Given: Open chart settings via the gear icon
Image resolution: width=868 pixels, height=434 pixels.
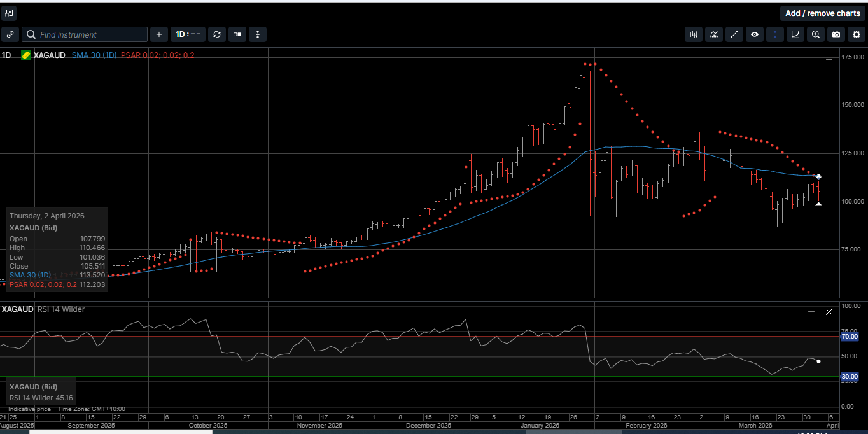Looking at the screenshot, I should (857, 34).
